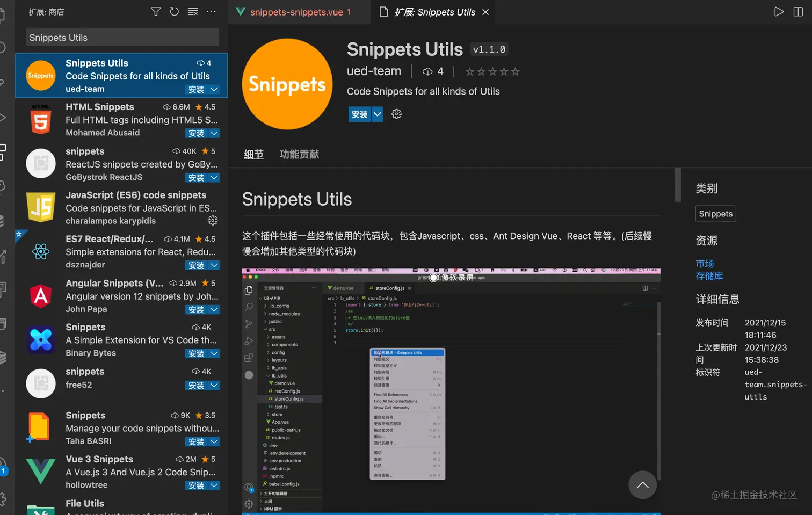Expand install options for Angular Snippets

(214, 309)
